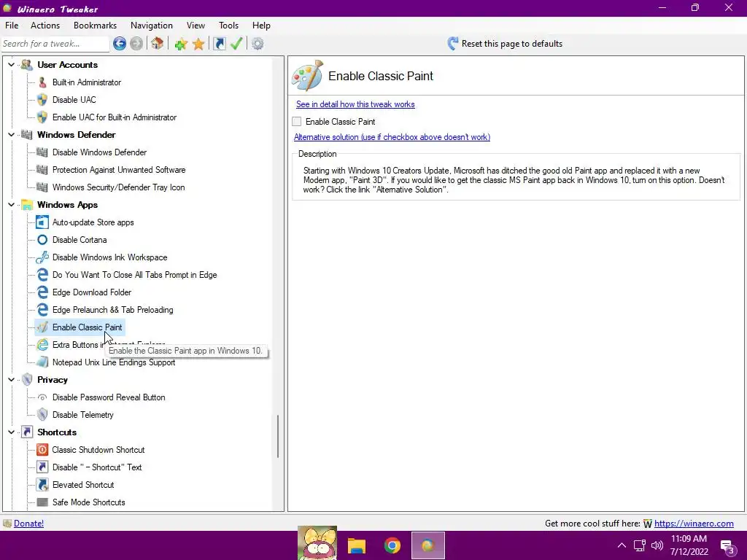Select Safe Mode Shortcuts item
747x560 pixels.
click(88, 502)
